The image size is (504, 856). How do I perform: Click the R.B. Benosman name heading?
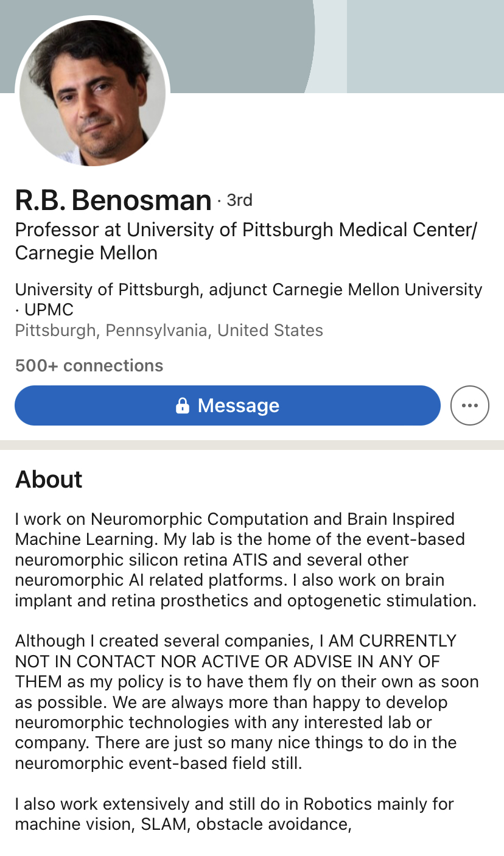[113, 200]
